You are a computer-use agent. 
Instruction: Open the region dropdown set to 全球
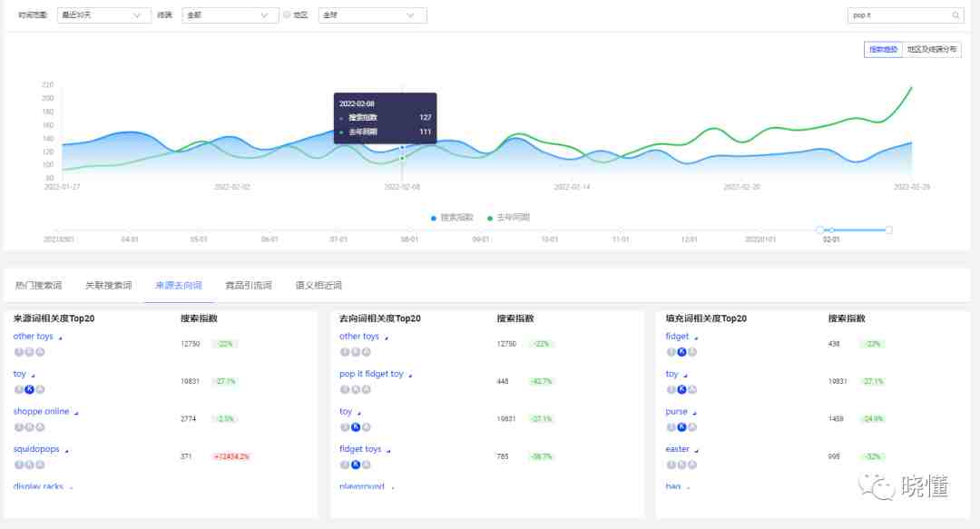point(373,15)
